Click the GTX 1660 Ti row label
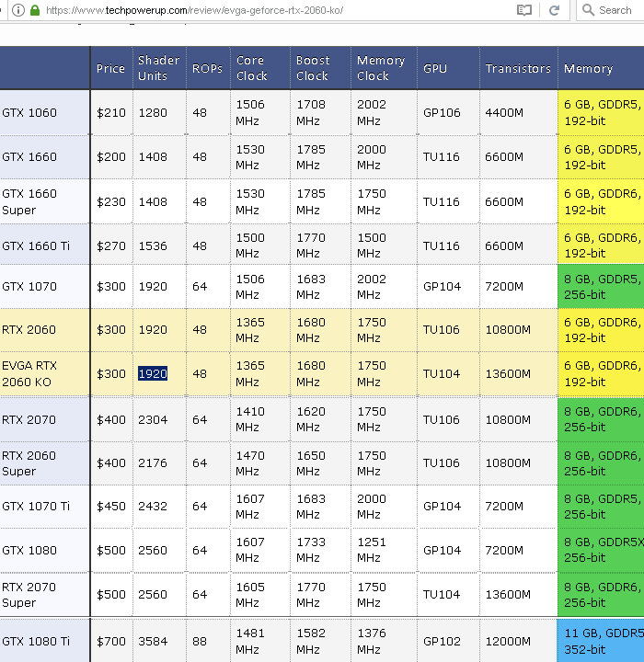644x662 pixels. [x=36, y=245]
